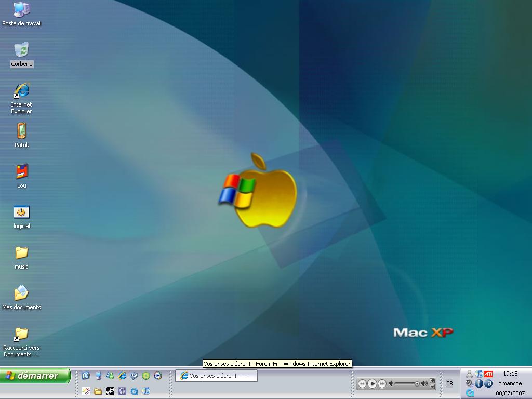The image size is (532, 399).
Task: Click the date 08/07/2007 in the tray
Action: click(510, 393)
